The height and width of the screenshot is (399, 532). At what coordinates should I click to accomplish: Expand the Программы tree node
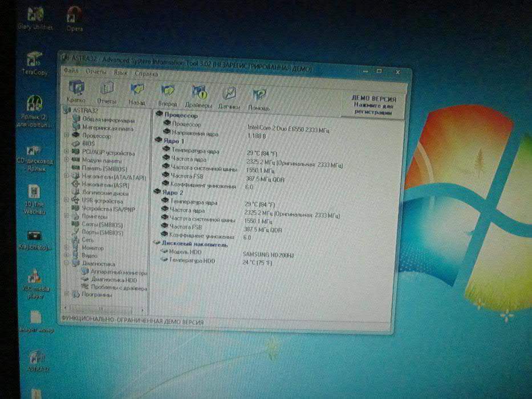(x=67, y=294)
